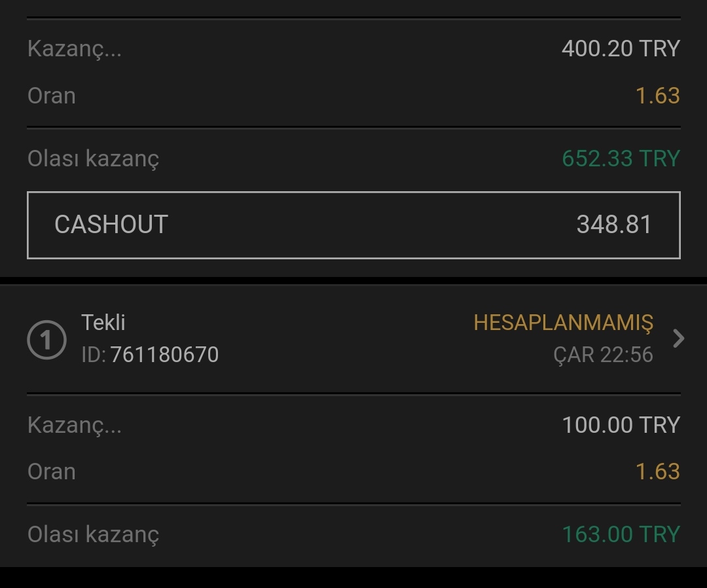707x588 pixels.
Task: Click the CASHOUT button
Action: click(353, 225)
